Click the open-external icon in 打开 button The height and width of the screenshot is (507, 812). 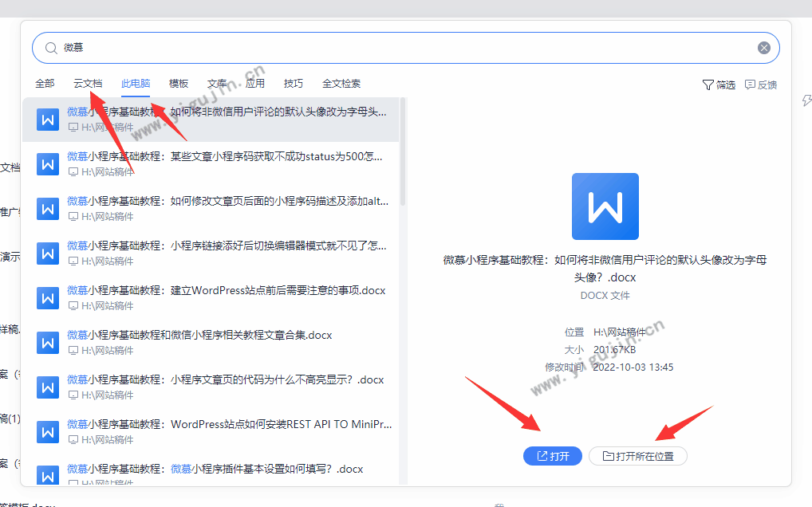click(x=542, y=456)
